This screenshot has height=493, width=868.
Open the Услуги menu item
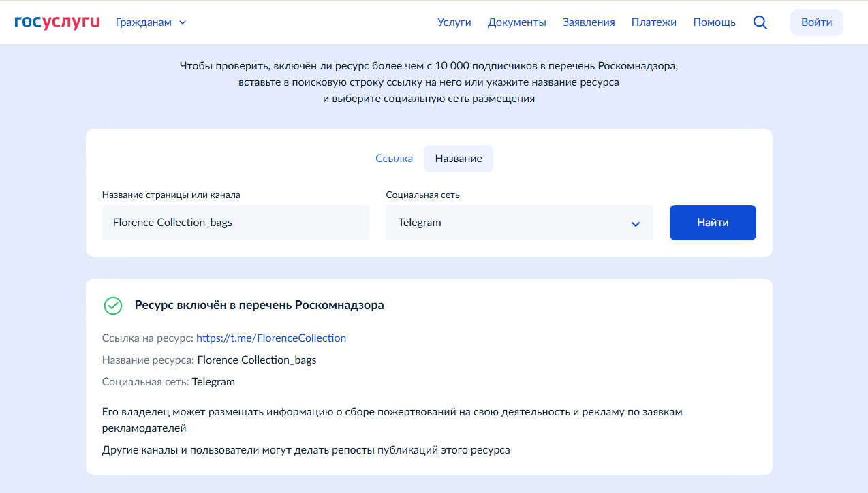point(454,22)
